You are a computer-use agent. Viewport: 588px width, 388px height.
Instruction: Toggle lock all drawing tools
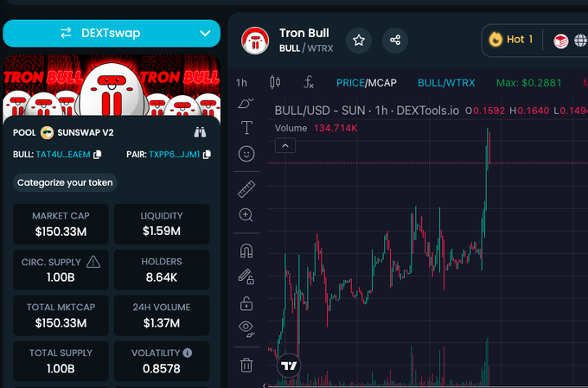coord(246,303)
